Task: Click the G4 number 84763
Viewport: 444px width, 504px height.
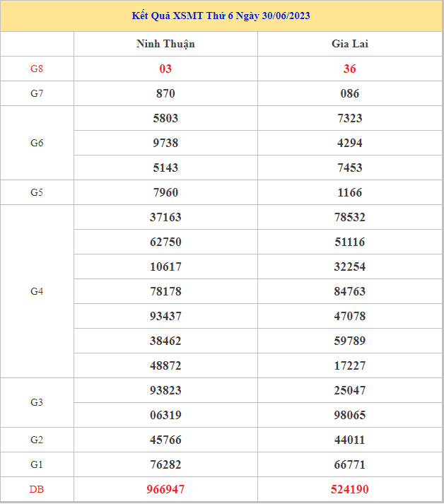Action: pos(349,291)
